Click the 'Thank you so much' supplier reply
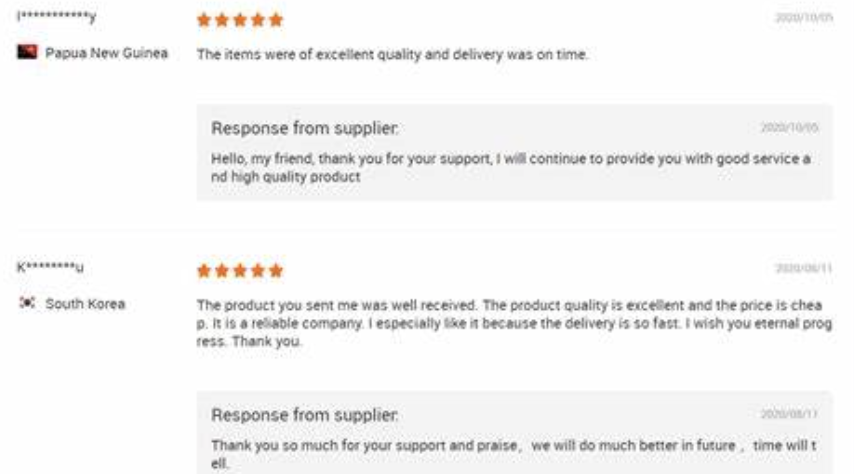854x474 pixels. point(514,454)
